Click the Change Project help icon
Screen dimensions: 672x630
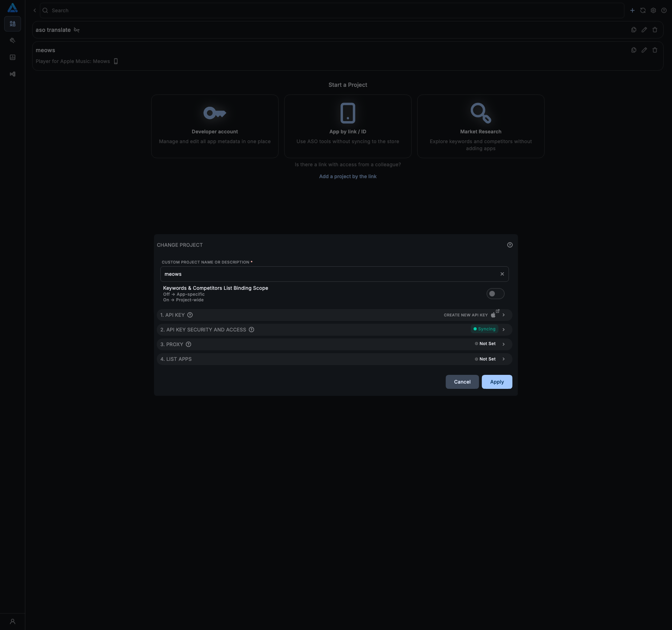point(510,245)
